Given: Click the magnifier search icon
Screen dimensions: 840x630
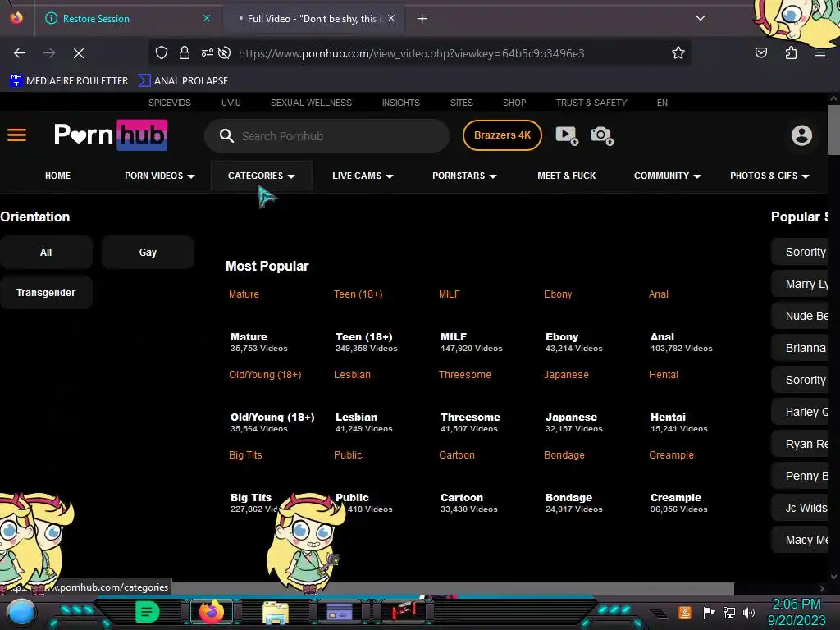Looking at the screenshot, I should (x=226, y=135).
